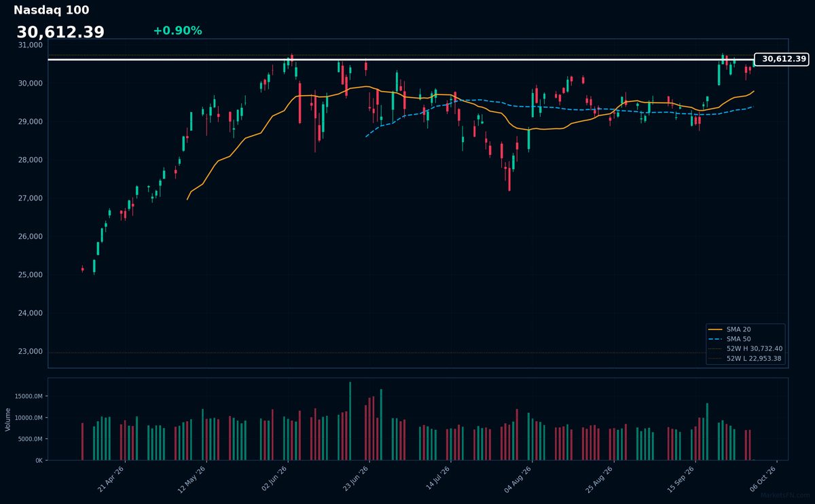Click the 15 Sep '26 date label
Viewport: 815px width, 504px height.
click(682, 479)
